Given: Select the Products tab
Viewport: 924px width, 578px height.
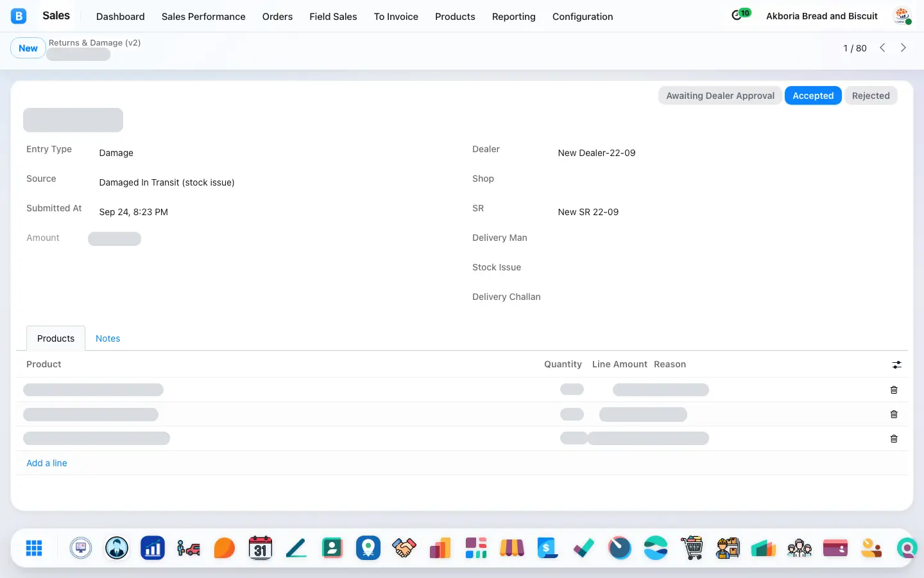Looking at the screenshot, I should (x=56, y=338).
